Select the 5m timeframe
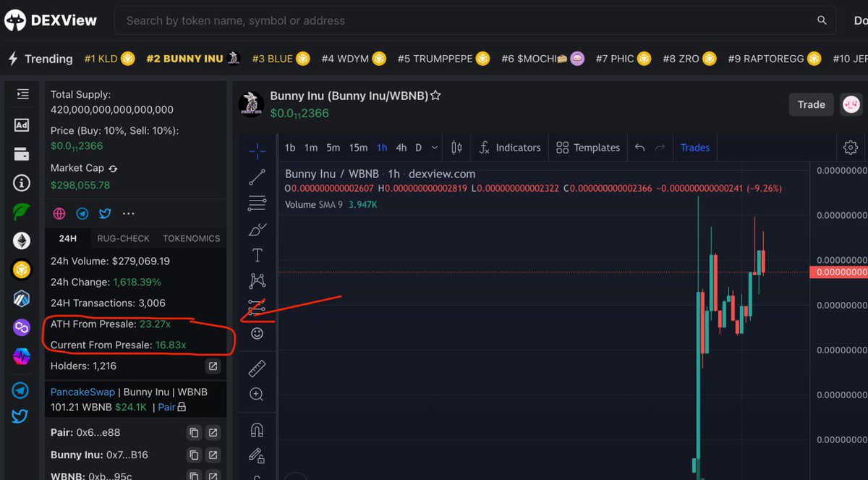The height and width of the screenshot is (480, 868). [x=333, y=148]
